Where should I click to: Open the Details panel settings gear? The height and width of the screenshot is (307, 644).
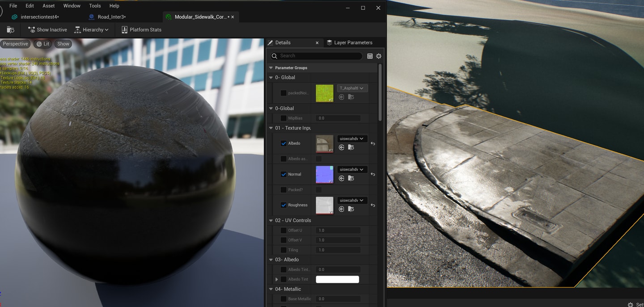click(379, 56)
